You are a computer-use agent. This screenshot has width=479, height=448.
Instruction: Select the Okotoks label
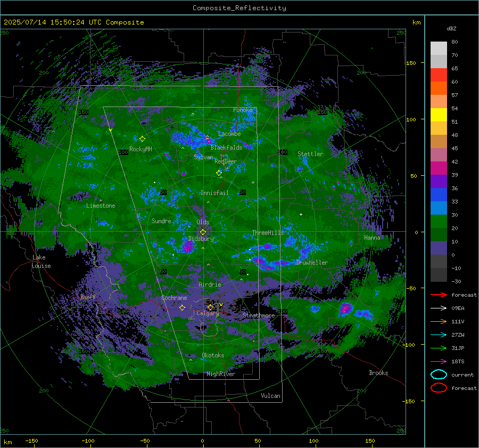point(213,355)
